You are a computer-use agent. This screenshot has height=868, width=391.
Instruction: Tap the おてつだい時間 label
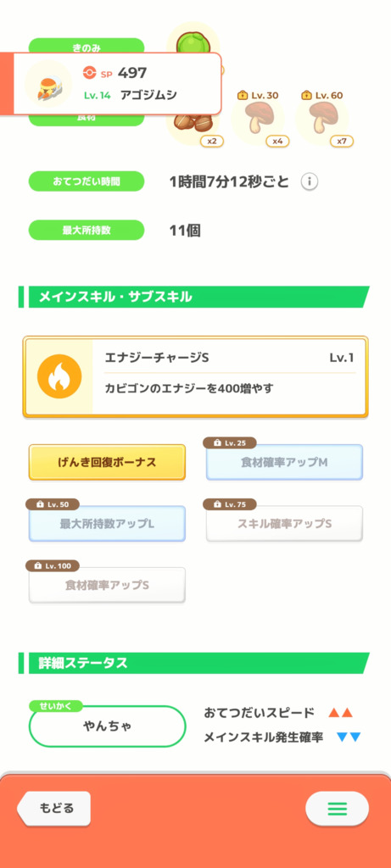87,181
